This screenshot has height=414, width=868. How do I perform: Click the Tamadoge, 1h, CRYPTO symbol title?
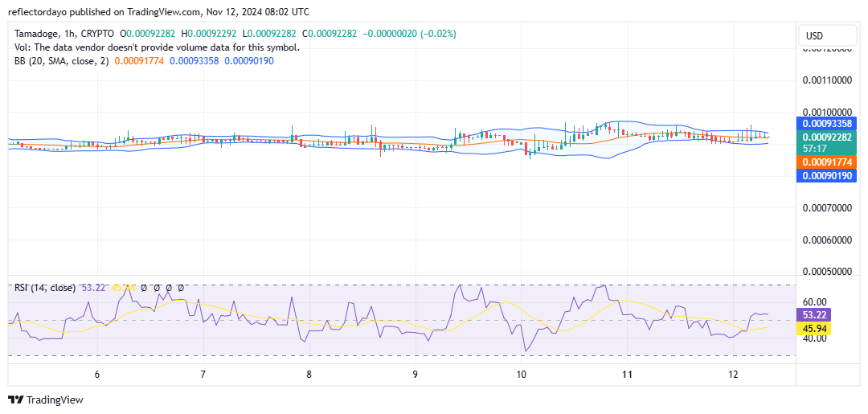pyautogui.click(x=65, y=35)
